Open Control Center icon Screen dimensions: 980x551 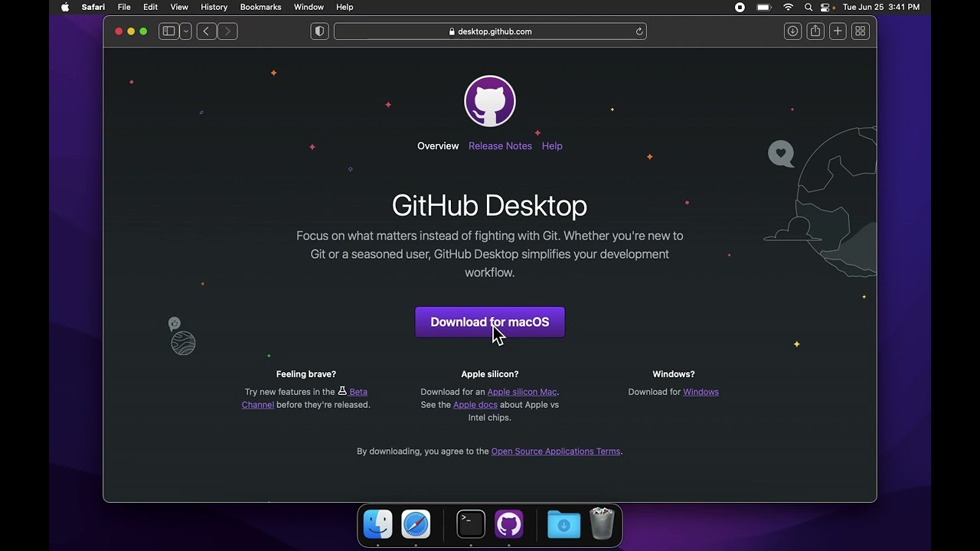825,7
